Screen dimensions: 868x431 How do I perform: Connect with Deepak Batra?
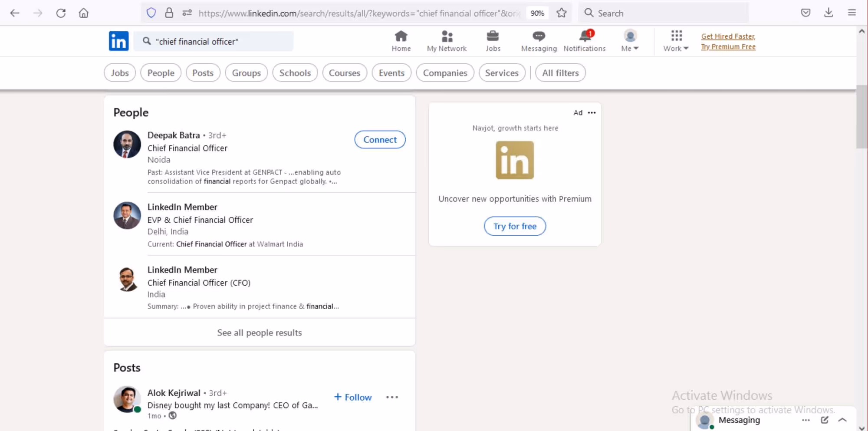point(380,139)
